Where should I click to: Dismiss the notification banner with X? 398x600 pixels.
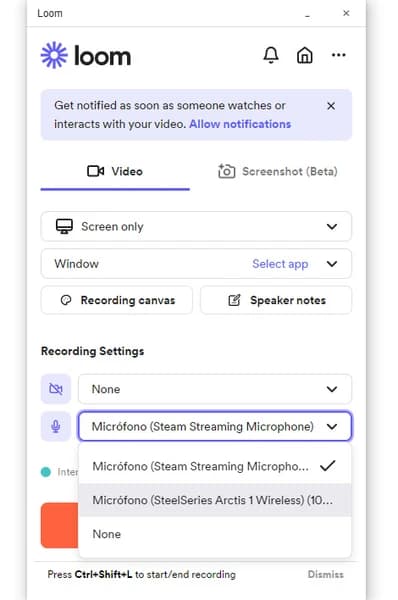(x=331, y=106)
